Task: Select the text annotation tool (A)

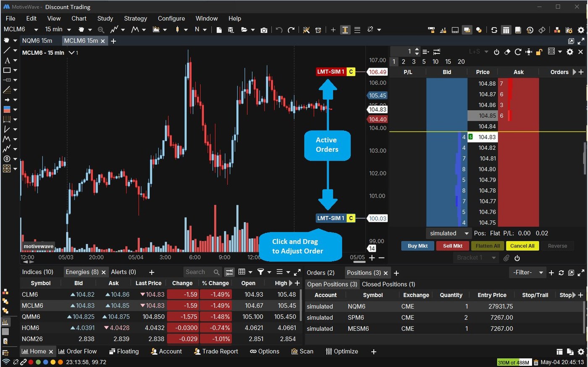Action: point(7,61)
